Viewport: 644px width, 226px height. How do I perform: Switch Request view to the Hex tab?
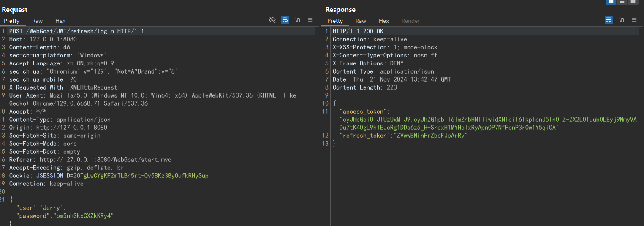coord(60,21)
